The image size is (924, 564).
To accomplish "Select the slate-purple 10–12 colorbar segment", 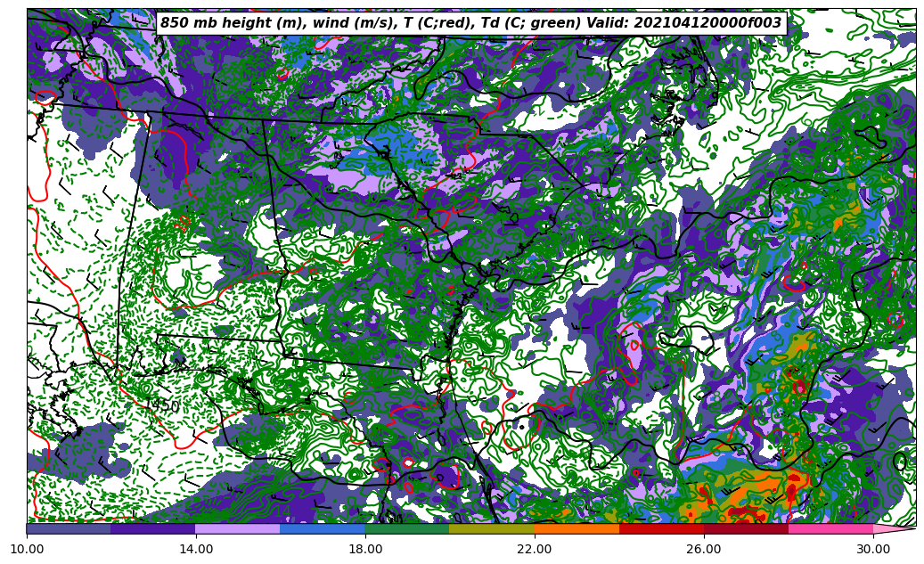I will (x=69, y=528).
